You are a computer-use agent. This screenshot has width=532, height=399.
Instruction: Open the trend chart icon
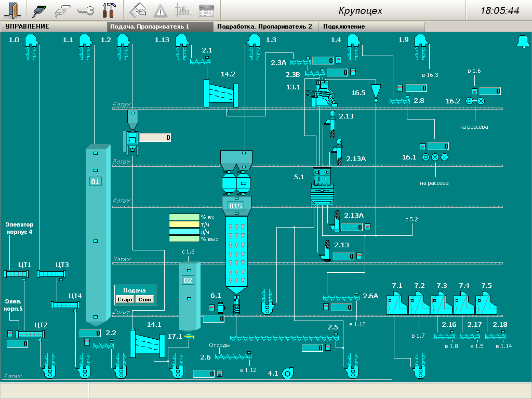point(183,10)
